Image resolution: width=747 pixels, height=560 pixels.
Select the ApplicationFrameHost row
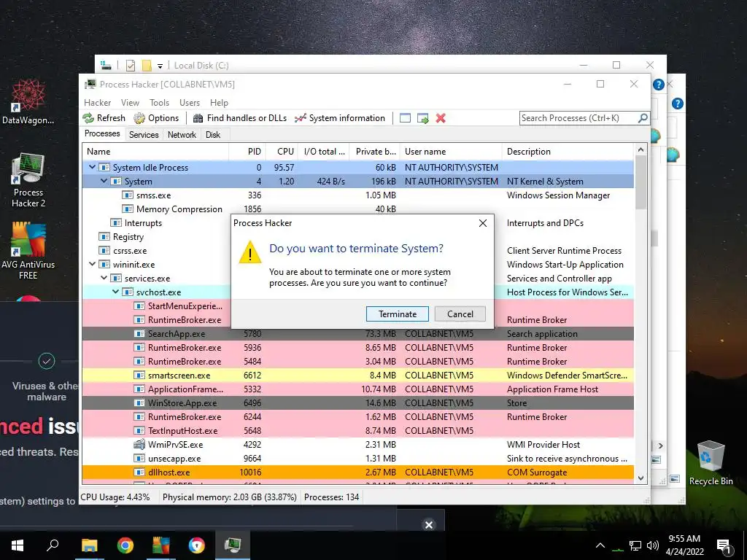pos(357,389)
